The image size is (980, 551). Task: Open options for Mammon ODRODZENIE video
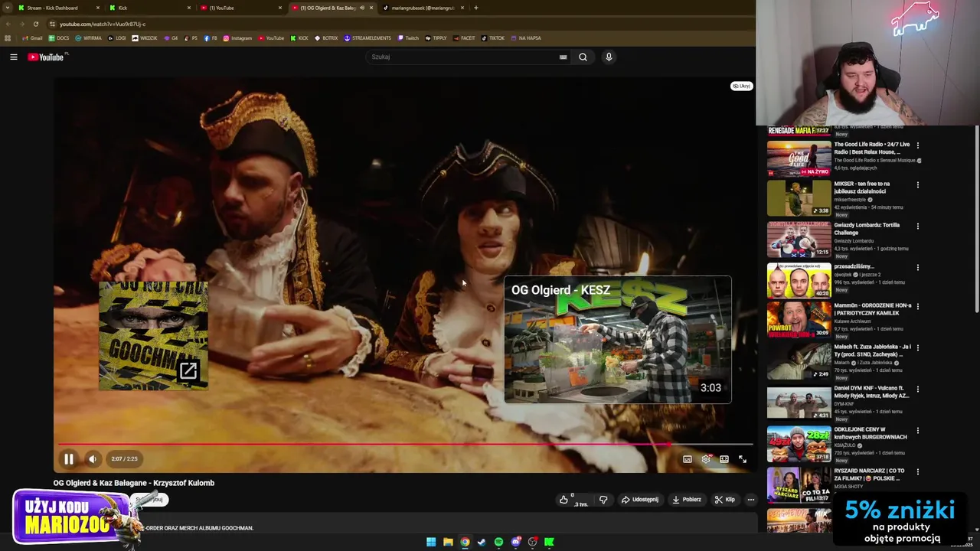[918, 306]
